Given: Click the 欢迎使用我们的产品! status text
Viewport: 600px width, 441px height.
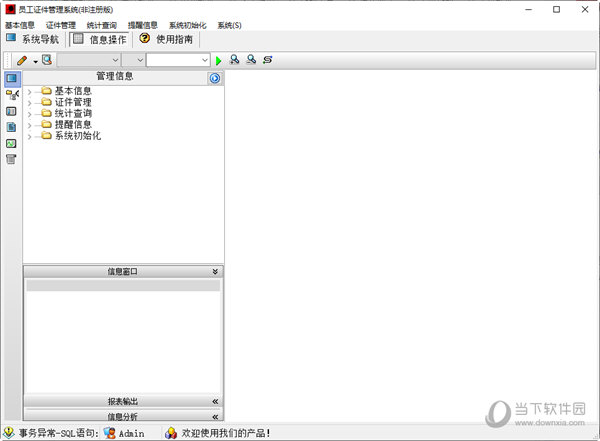Looking at the screenshot, I should [x=226, y=433].
